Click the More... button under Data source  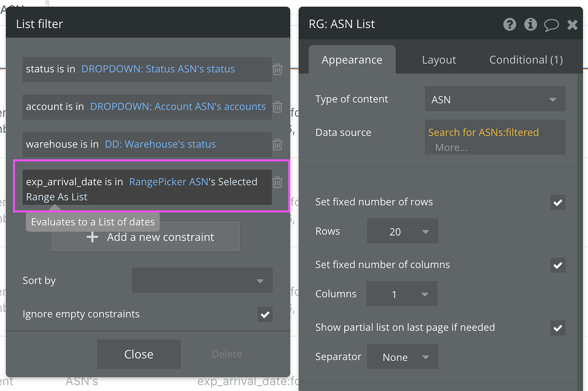pyautogui.click(x=450, y=147)
